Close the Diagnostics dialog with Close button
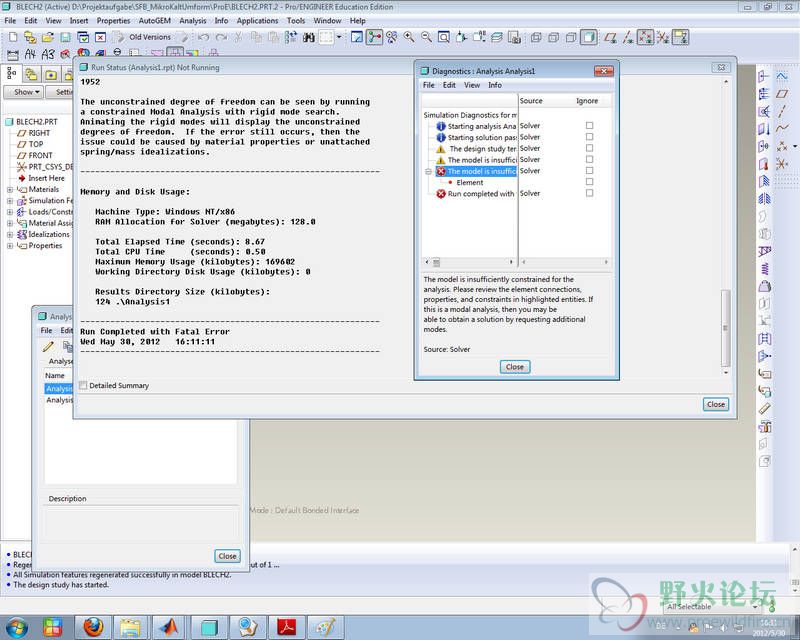 point(514,366)
